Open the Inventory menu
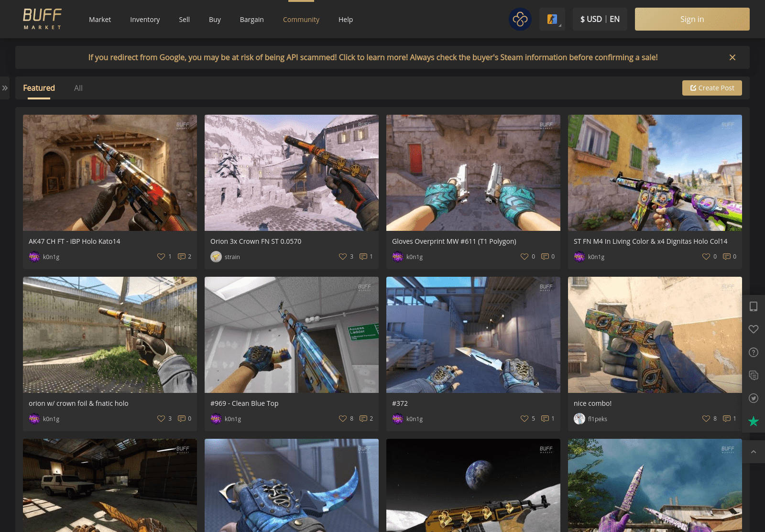Viewport: 765px width, 532px height. (145, 20)
